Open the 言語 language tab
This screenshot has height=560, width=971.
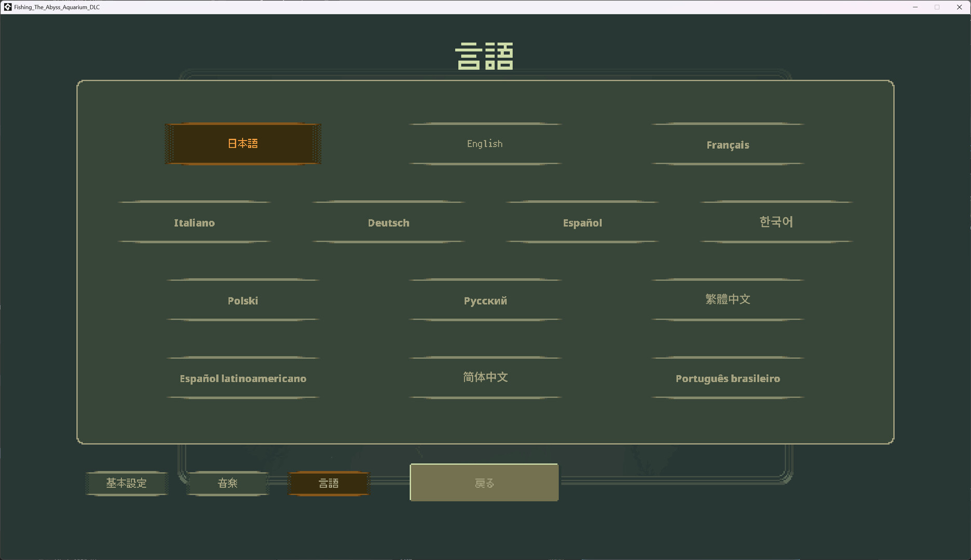pos(329,483)
